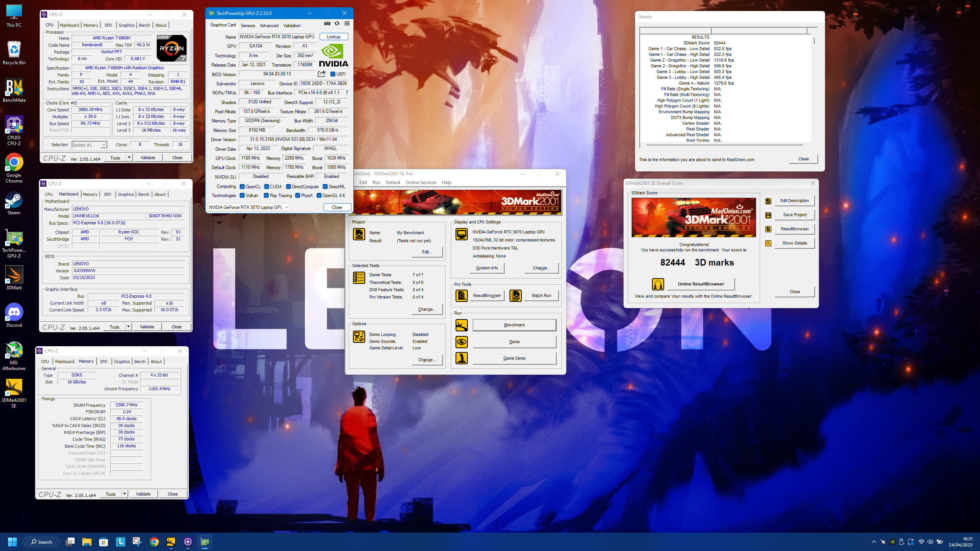Toggle the UEFI checkbox in GPU-Z

tap(333, 74)
